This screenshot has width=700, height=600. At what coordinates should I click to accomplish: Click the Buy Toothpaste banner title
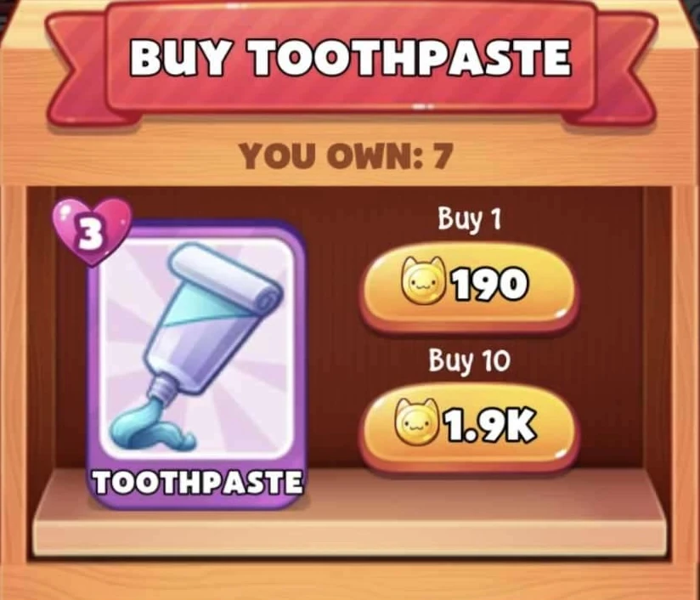coord(350,58)
